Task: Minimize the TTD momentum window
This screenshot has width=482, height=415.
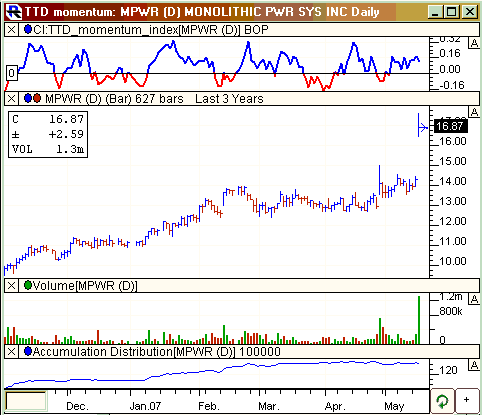Action: pyautogui.click(x=435, y=12)
